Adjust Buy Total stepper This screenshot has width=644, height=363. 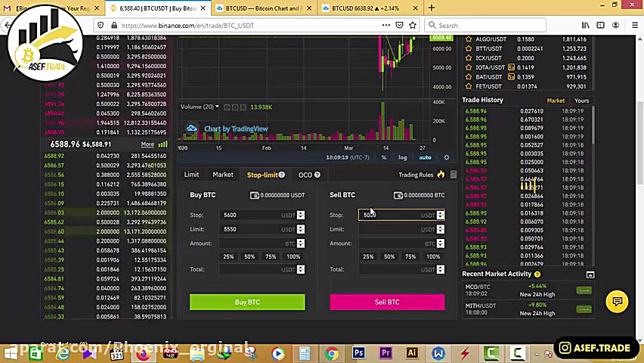tap(301, 269)
